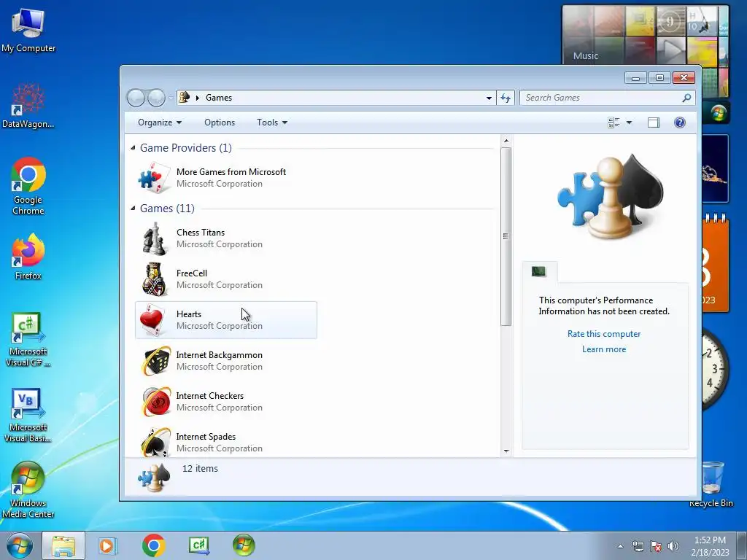Screen dimensions: 747x560
Task: Select Internet Spades icon
Action: click(x=156, y=442)
